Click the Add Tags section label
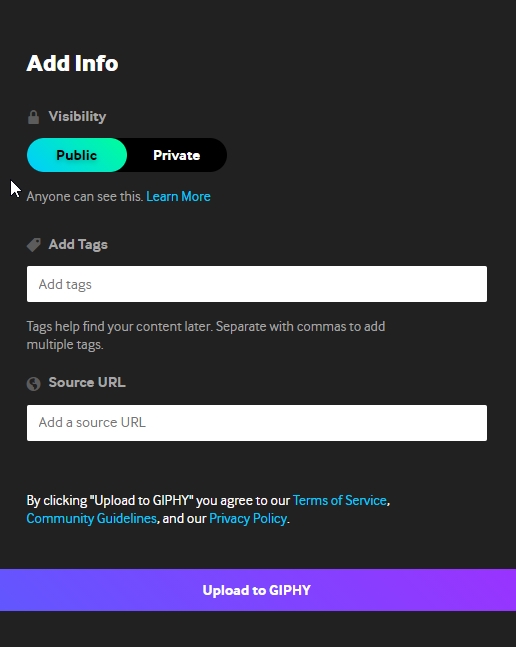Screen dimensions: 516x647 pos(78,245)
